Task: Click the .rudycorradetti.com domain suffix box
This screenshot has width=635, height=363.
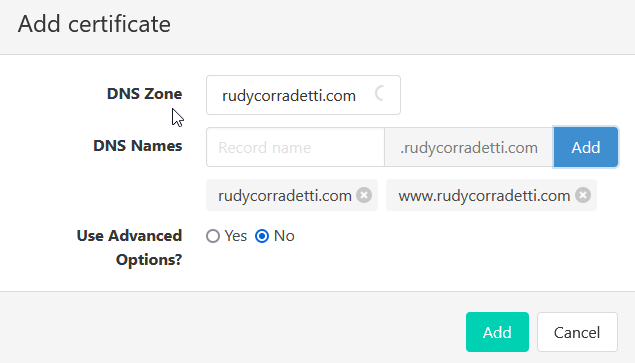Action: coord(469,147)
